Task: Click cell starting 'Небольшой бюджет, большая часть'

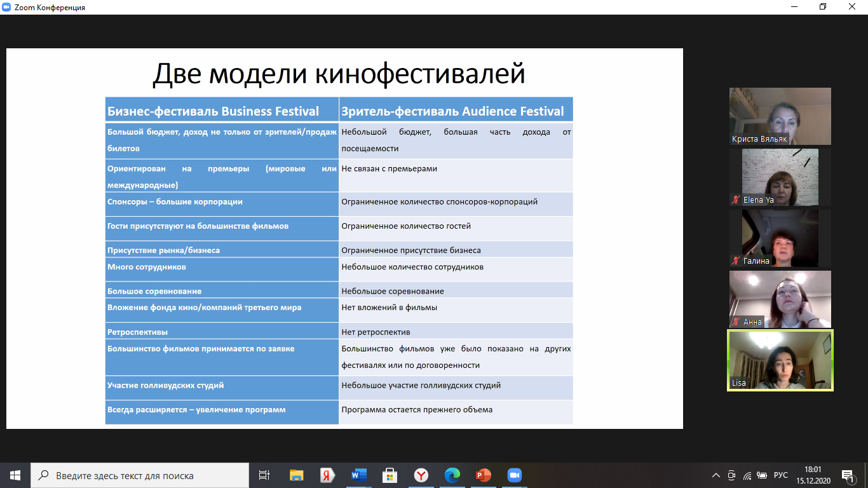Action: point(456,140)
